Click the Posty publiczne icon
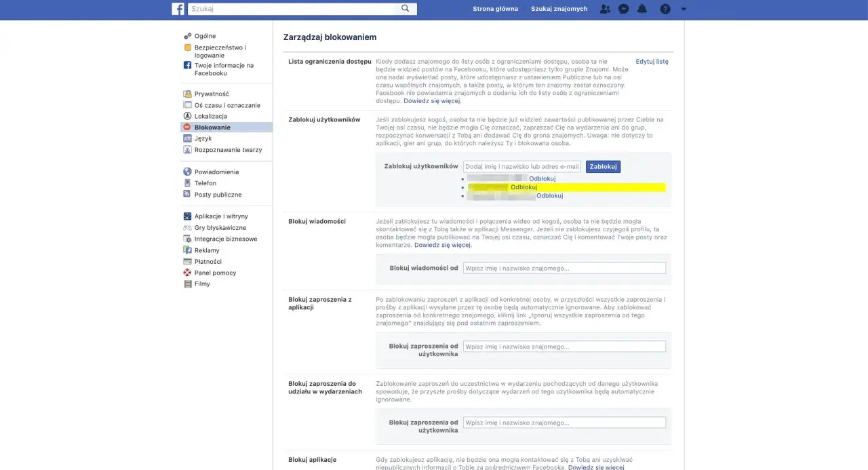 pyautogui.click(x=188, y=195)
